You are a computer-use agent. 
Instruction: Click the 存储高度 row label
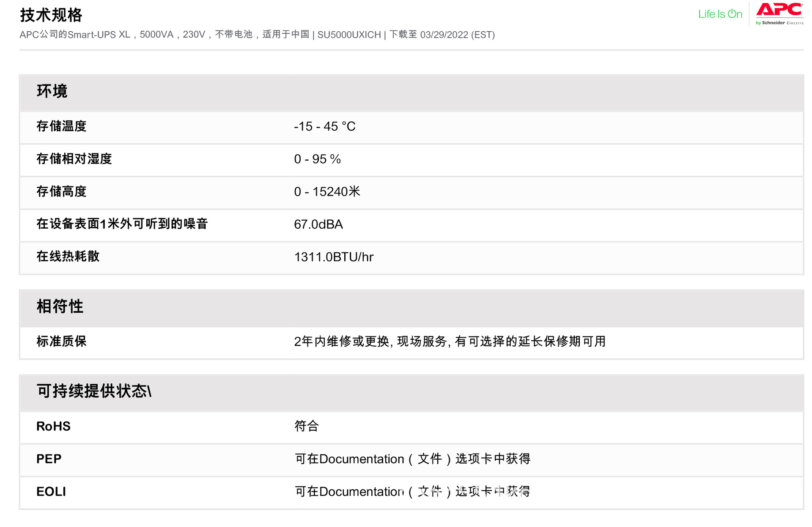tap(61, 191)
